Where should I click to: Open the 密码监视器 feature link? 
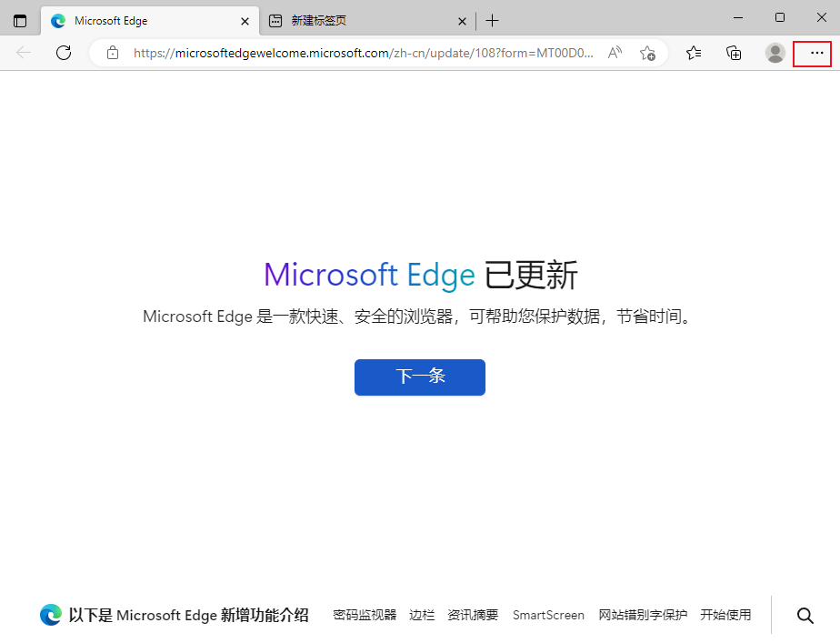point(364,615)
